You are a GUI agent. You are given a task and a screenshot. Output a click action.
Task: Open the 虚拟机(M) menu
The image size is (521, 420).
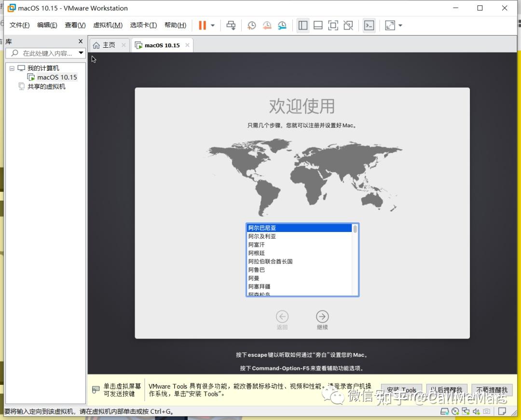[x=108, y=25]
